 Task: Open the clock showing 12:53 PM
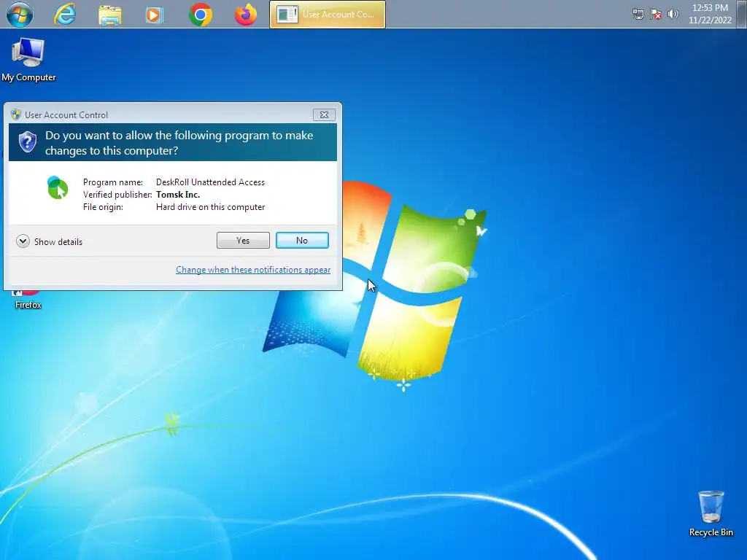[710, 14]
